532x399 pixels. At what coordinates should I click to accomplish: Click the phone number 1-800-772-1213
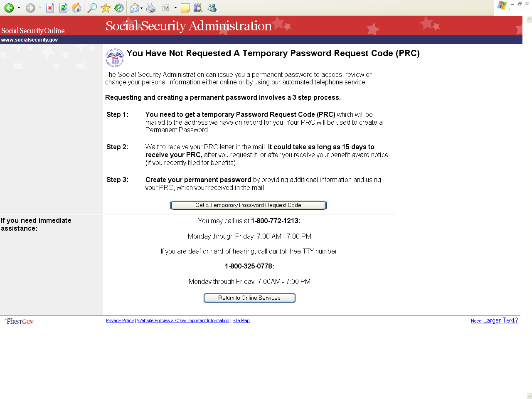(276, 221)
